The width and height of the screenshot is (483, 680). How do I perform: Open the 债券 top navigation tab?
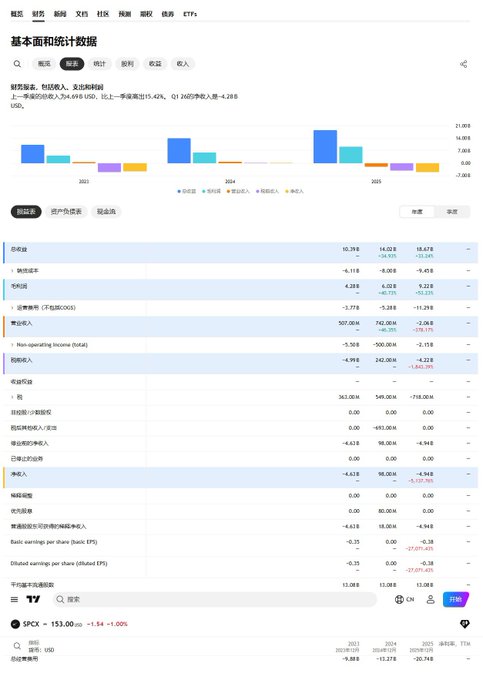pos(168,14)
